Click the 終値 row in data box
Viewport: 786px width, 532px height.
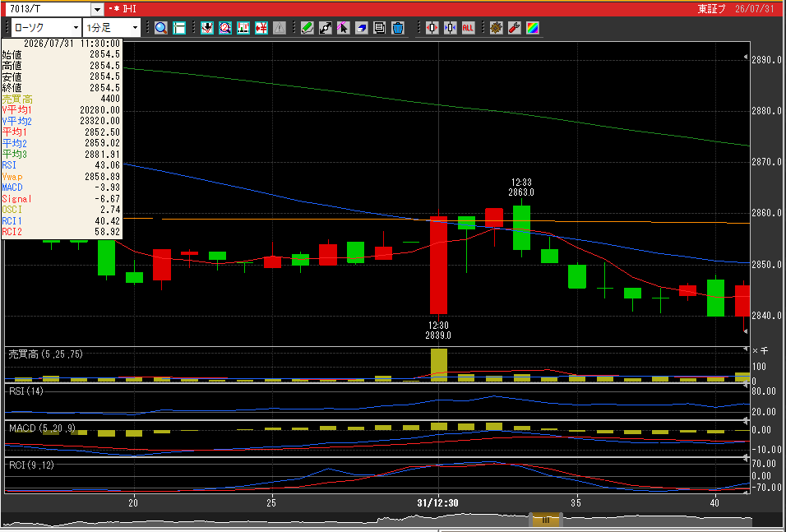pyautogui.click(x=61, y=88)
